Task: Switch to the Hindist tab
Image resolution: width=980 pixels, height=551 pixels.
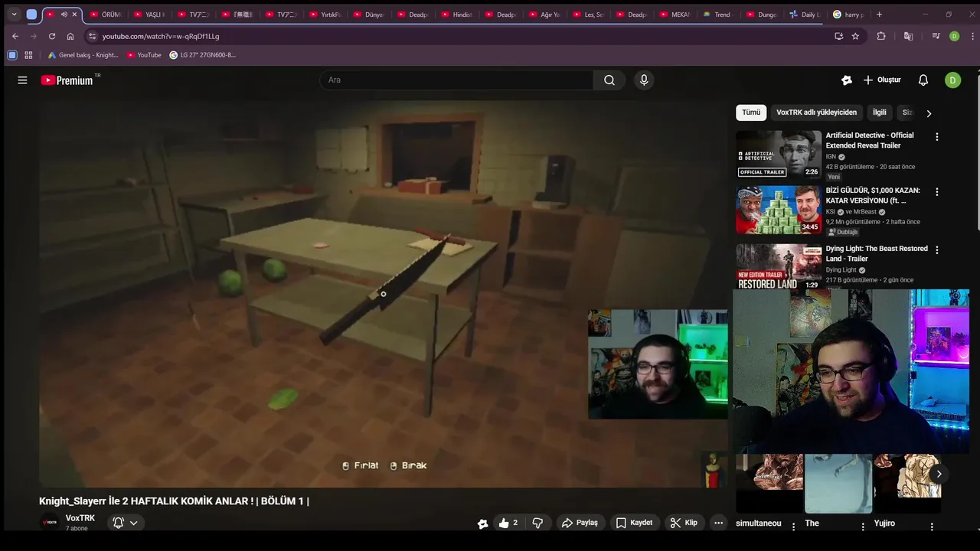Action: pos(457,15)
